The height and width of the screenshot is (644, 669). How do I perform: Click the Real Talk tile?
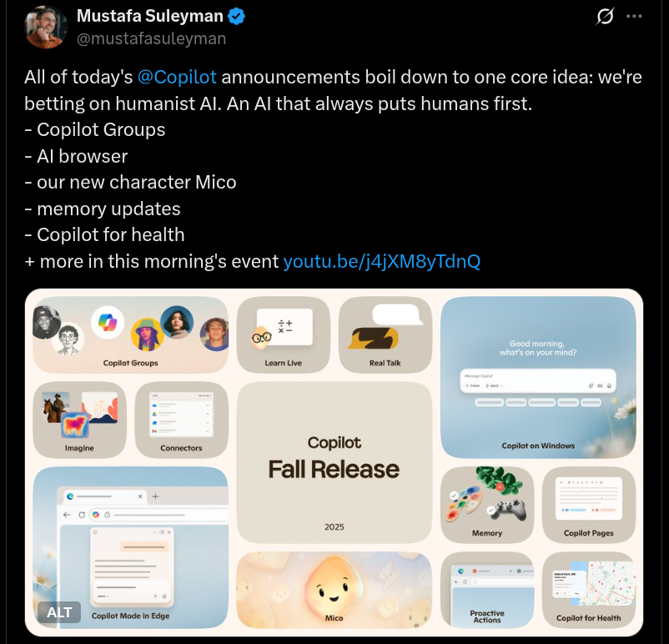[x=385, y=335]
